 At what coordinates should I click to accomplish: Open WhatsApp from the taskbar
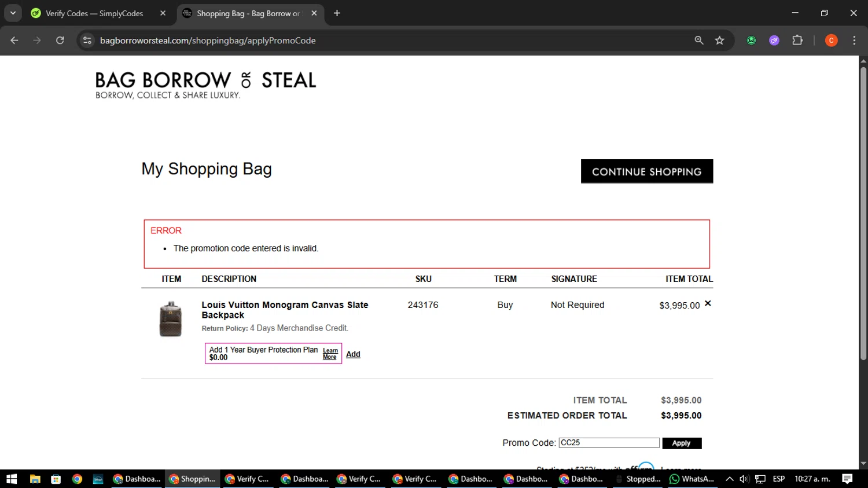pos(692,479)
